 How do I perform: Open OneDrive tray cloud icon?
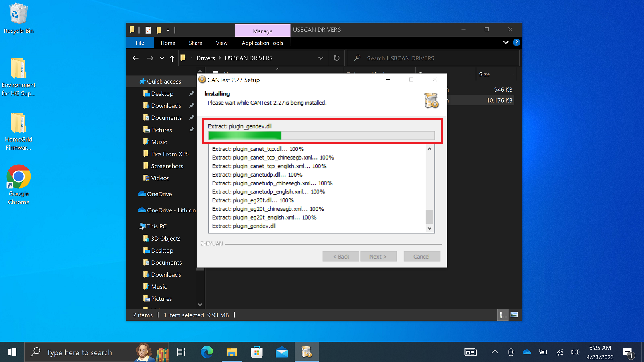coord(527,352)
